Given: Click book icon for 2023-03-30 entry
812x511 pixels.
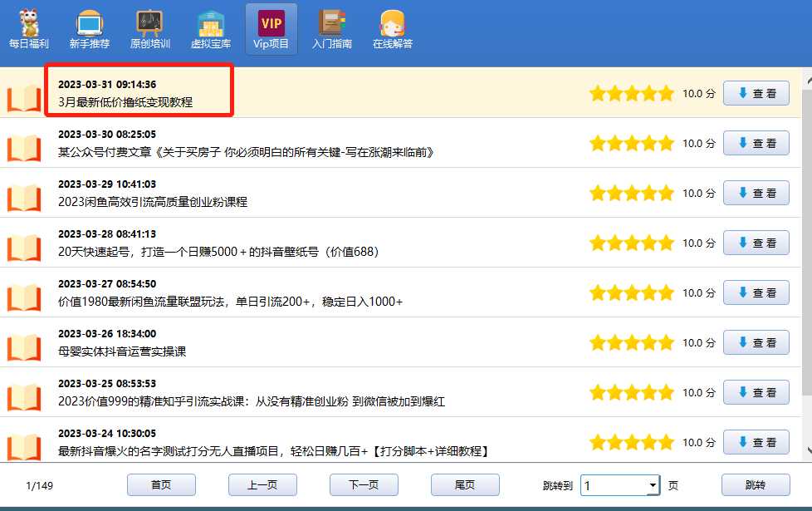Looking at the screenshot, I should point(24,147).
